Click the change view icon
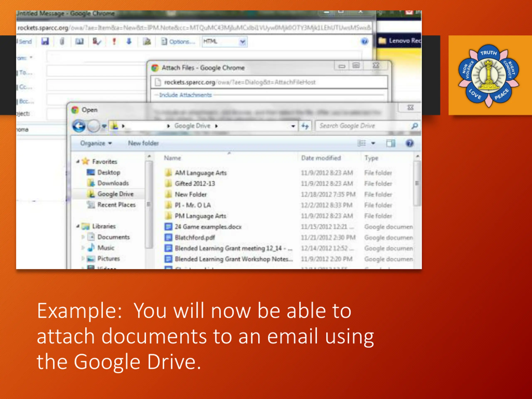The image size is (532, 399). tap(361, 143)
